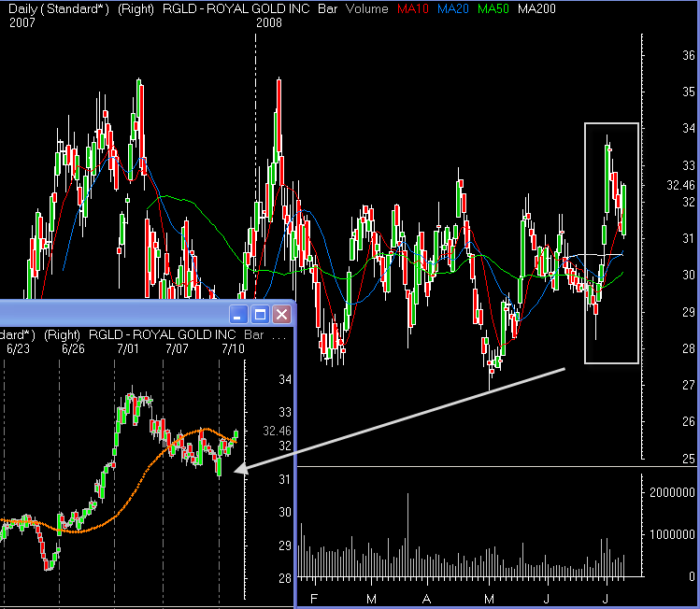Image resolution: width=700 pixels, height=609 pixels.
Task: Click the tallest volume spike bar
Action: point(407,535)
